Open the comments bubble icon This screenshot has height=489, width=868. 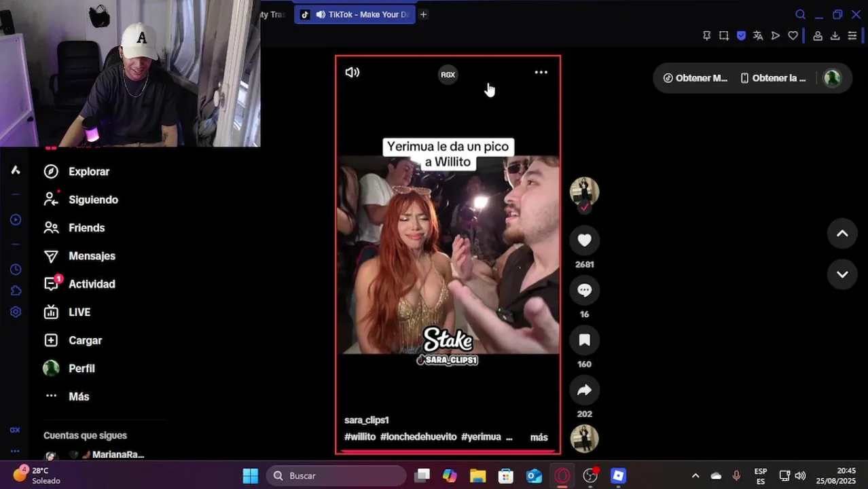pyautogui.click(x=584, y=290)
